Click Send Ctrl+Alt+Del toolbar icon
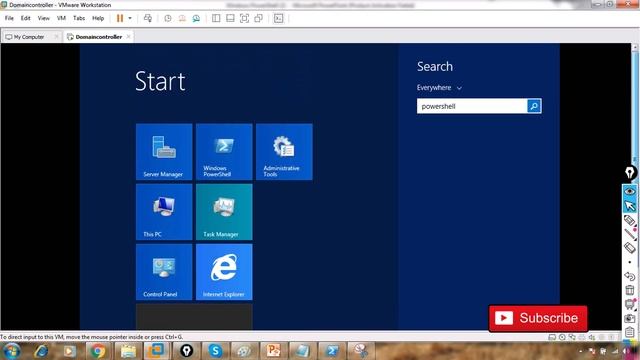The height and width of the screenshot is (360, 640). (x=148, y=18)
